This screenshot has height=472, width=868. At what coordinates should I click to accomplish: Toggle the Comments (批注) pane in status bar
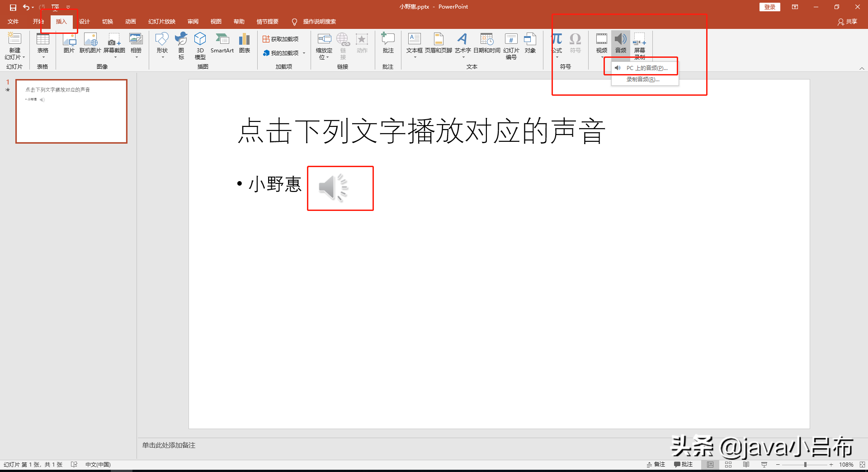tap(684, 464)
